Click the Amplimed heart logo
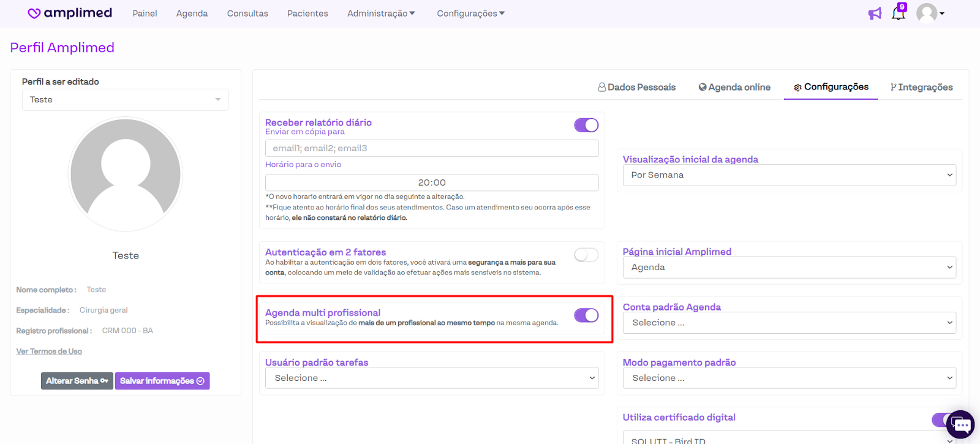The height and width of the screenshot is (444, 980). click(34, 13)
